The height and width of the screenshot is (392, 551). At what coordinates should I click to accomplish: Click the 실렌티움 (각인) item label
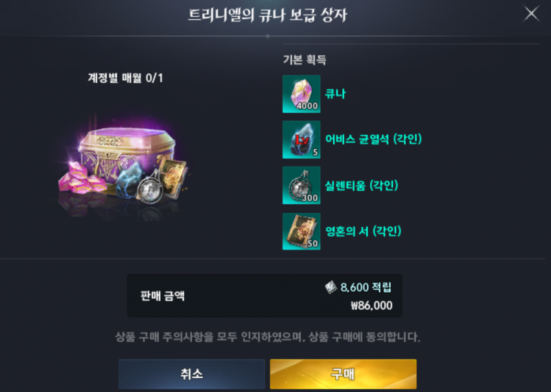pos(361,185)
